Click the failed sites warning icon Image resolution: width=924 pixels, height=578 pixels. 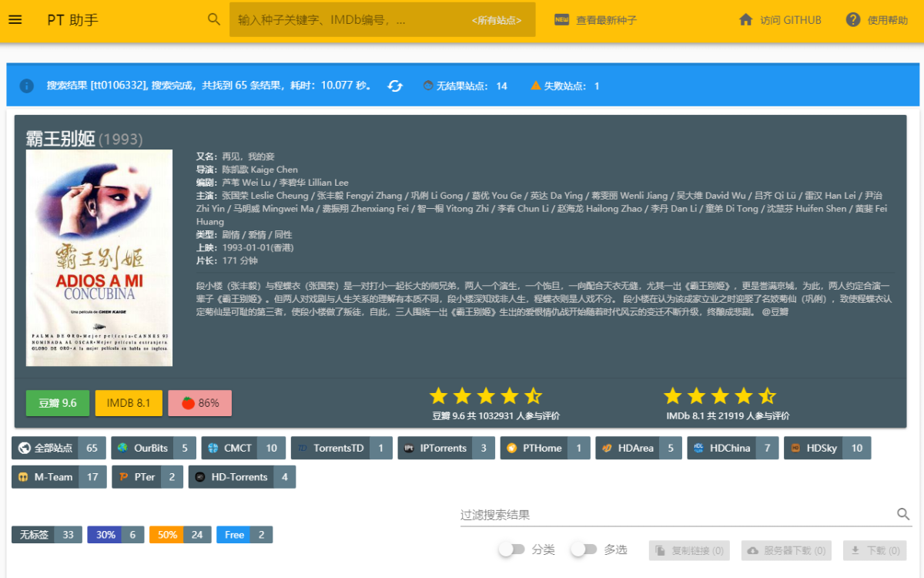[535, 86]
